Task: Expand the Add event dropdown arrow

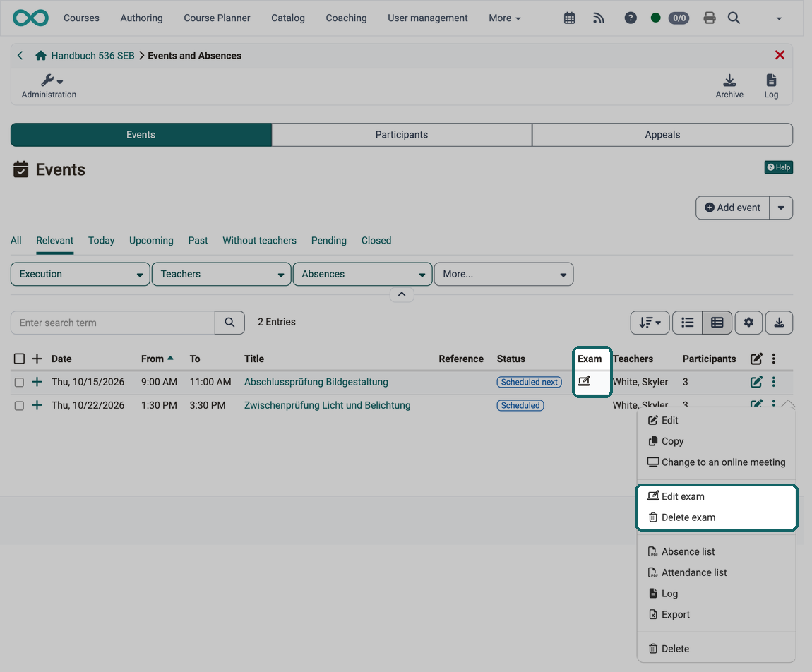Action: point(781,208)
